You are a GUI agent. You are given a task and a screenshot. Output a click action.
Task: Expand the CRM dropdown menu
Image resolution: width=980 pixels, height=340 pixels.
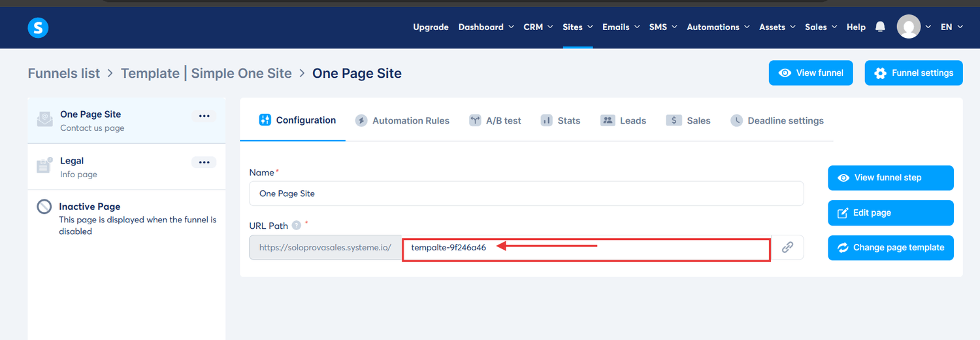[x=538, y=27]
